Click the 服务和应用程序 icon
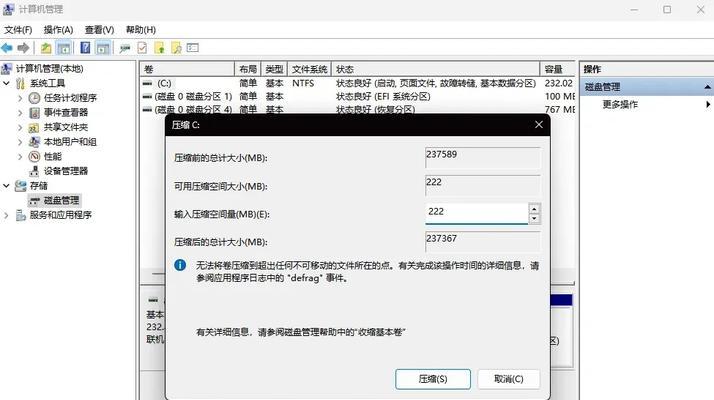This screenshot has width=714, height=400. coord(20,215)
